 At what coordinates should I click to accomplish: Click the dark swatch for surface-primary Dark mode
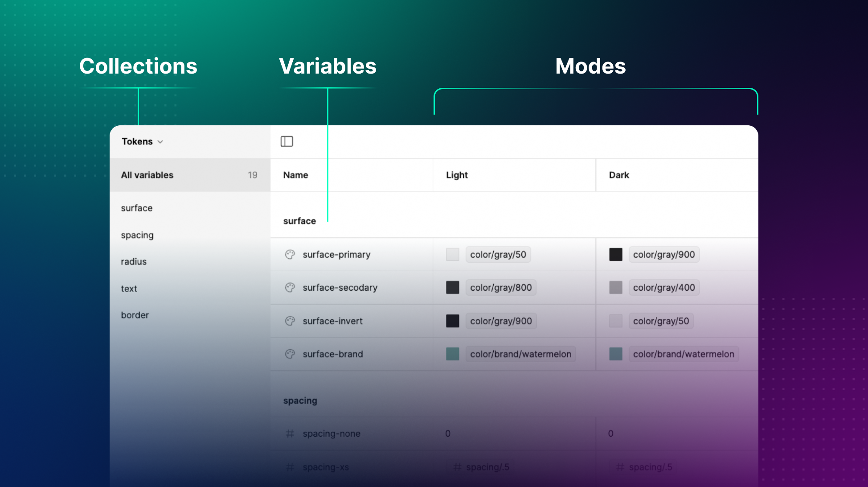[615, 254]
